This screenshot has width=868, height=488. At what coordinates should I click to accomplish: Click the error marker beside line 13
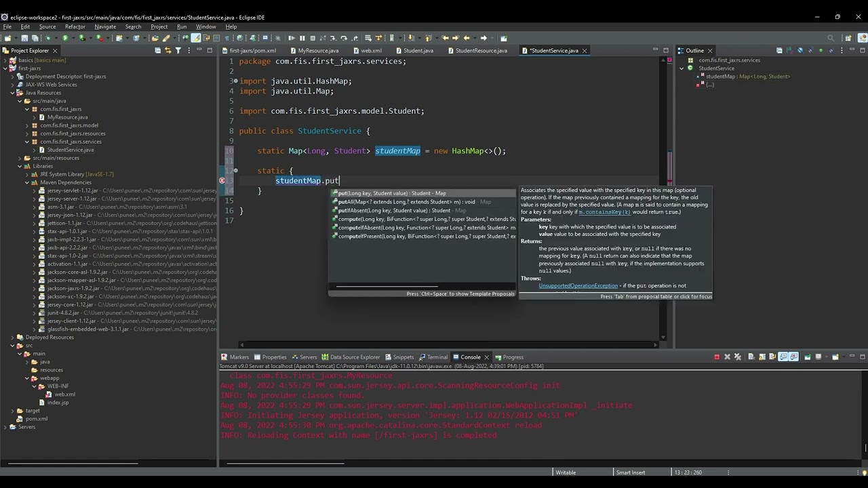(222, 181)
